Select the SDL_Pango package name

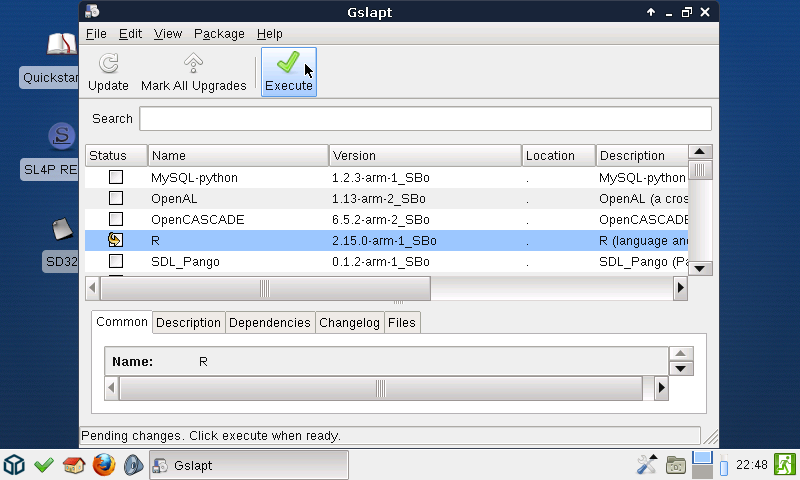point(185,262)
